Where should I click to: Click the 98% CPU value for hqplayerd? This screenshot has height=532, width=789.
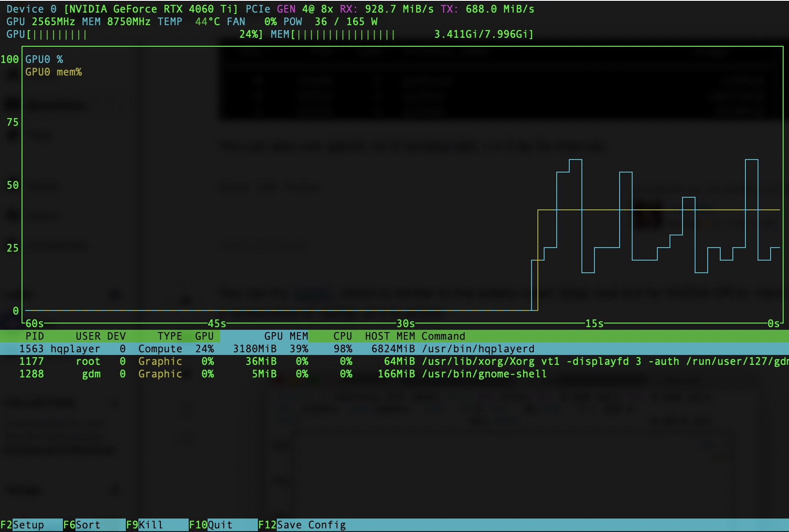(x=343, y=349)
